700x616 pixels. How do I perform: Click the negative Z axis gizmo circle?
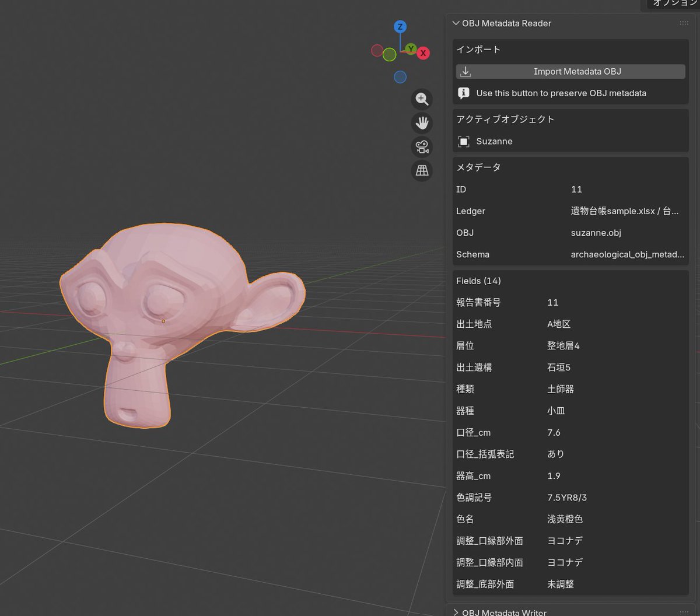click(400, 77)
